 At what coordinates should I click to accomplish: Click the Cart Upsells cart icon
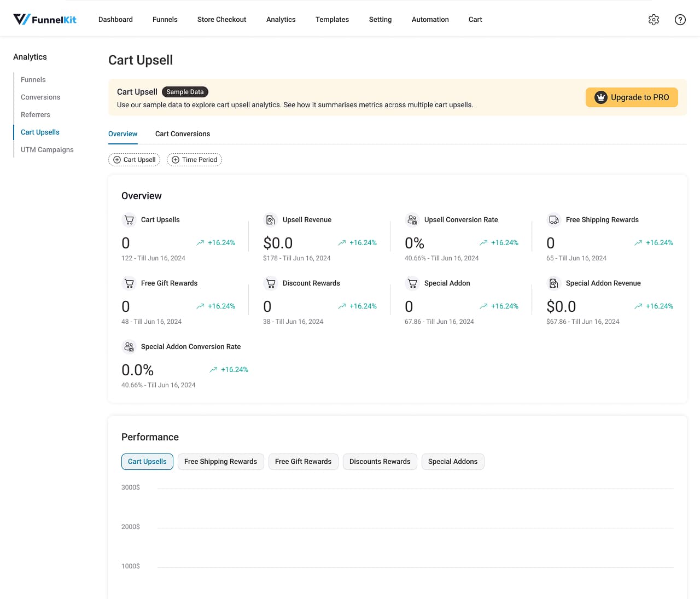tap(129, 220)
